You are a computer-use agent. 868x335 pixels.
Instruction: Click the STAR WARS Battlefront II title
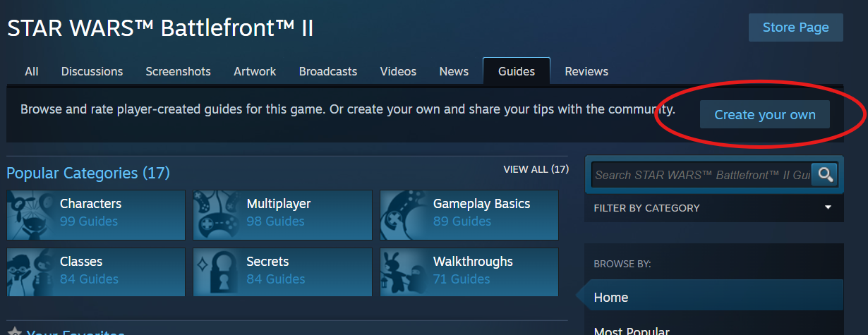160,28
